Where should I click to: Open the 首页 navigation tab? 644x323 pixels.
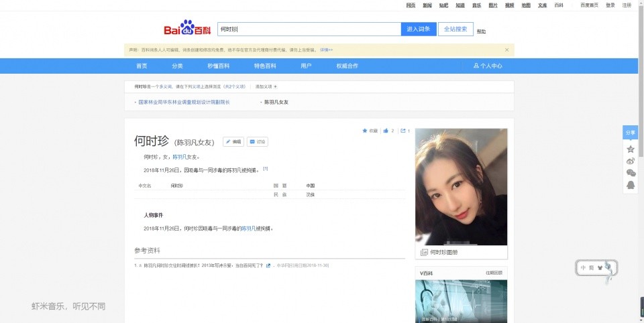pos(142,66)
